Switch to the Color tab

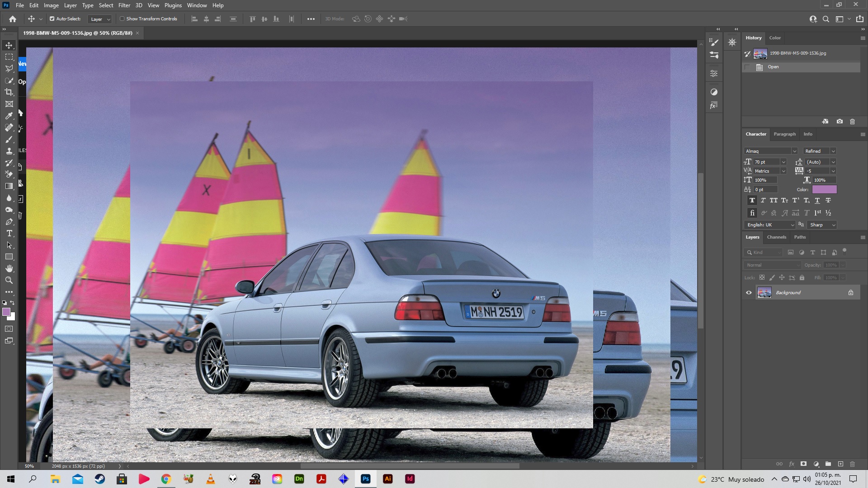click(x=775, y=38)
